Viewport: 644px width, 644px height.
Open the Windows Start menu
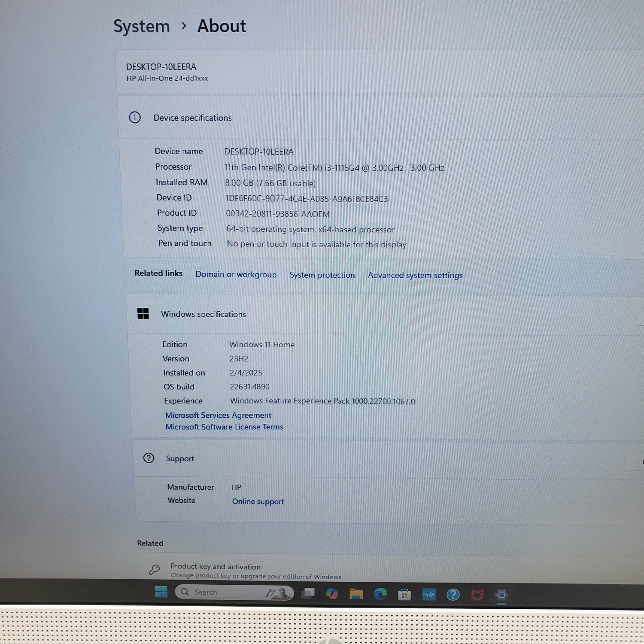tap(161, 592)
